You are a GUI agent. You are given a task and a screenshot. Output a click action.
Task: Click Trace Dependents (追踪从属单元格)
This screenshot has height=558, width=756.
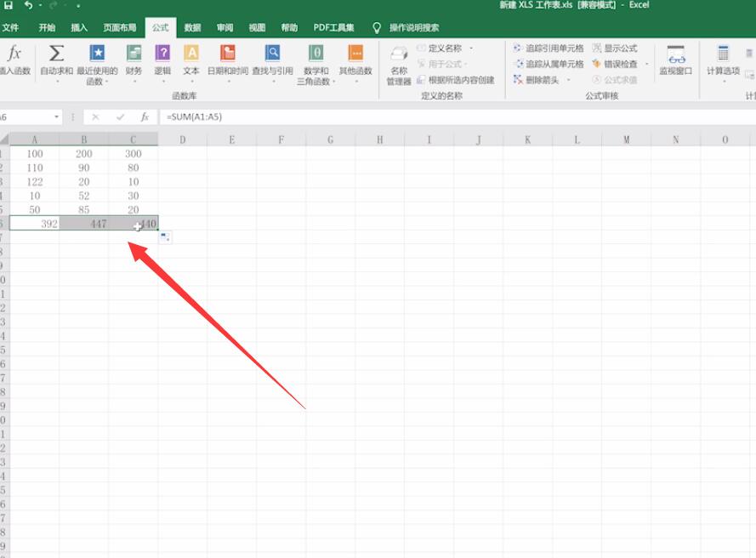point(549,64)
